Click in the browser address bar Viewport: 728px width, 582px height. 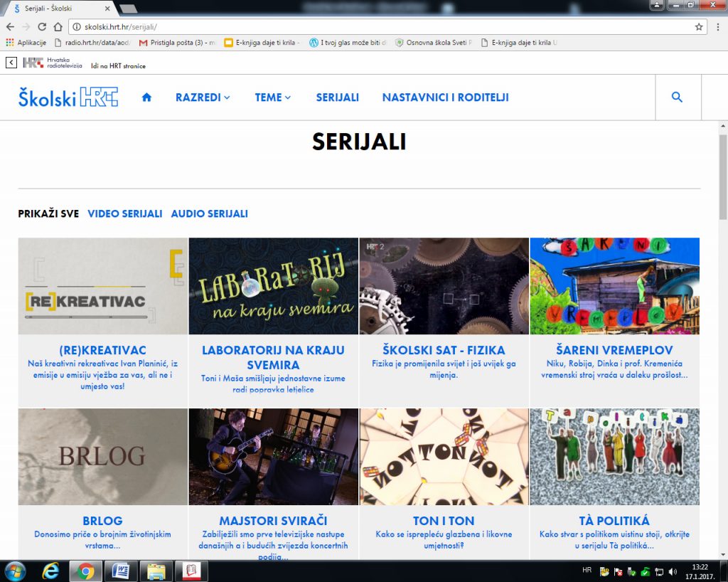tap(384, 27)
